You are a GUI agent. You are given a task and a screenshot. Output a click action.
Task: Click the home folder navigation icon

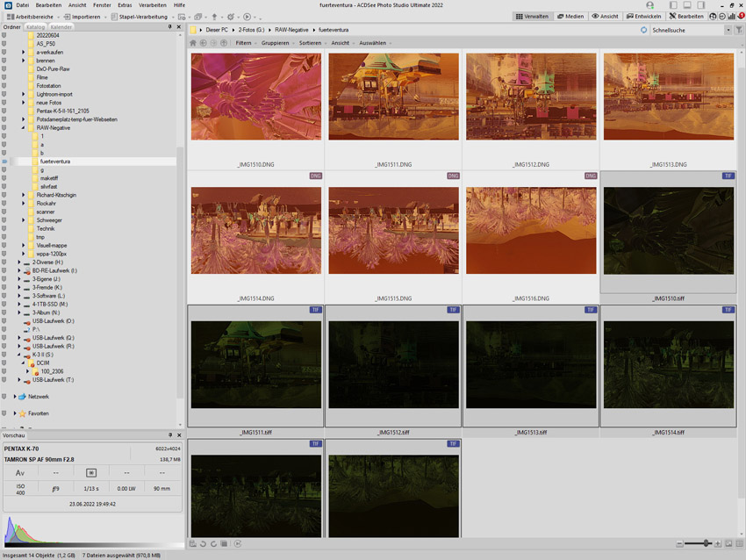coord(194,42)
